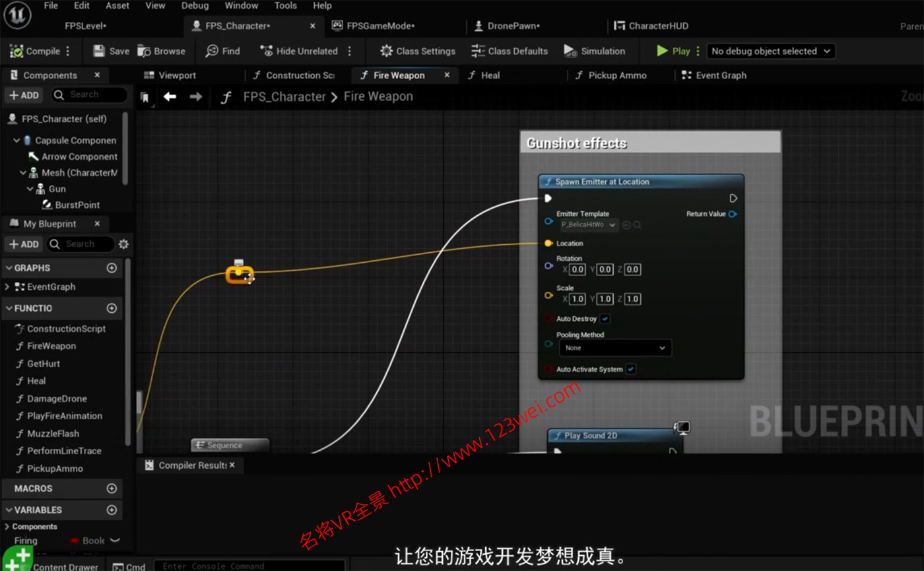Open My Blueprint settings gear
The image size is (924, 571).
pos(123,244)
